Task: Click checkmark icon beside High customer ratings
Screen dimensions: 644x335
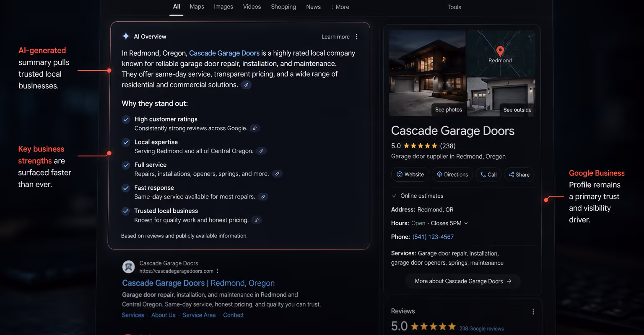Action: click(x=126, y=119)
